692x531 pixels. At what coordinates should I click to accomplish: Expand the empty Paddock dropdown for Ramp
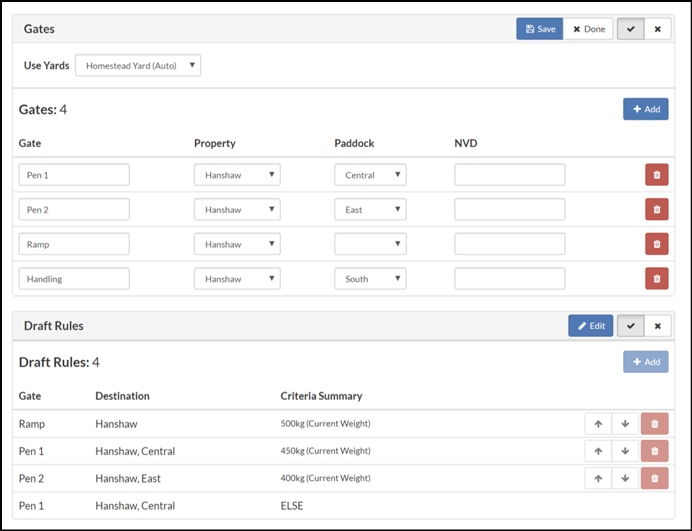(370, 244)
